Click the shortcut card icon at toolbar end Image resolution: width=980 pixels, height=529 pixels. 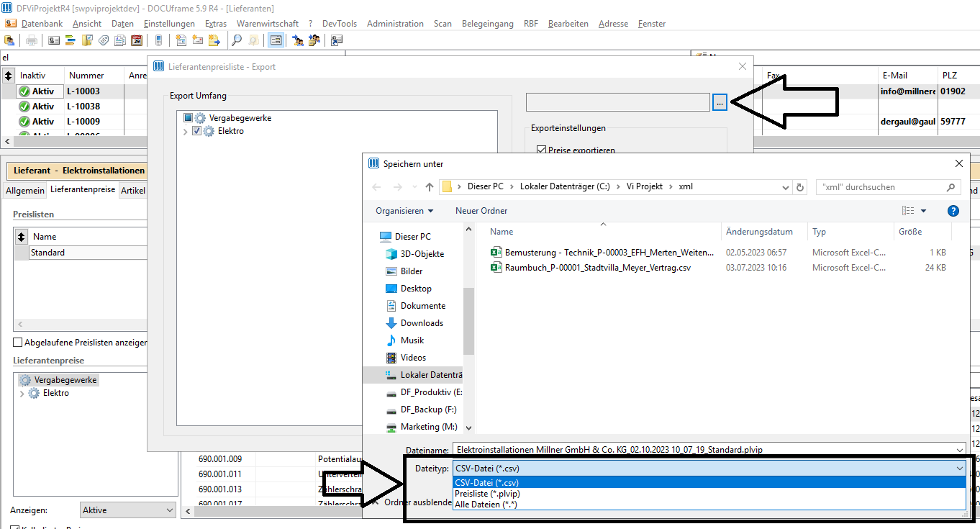coord(336,40)
